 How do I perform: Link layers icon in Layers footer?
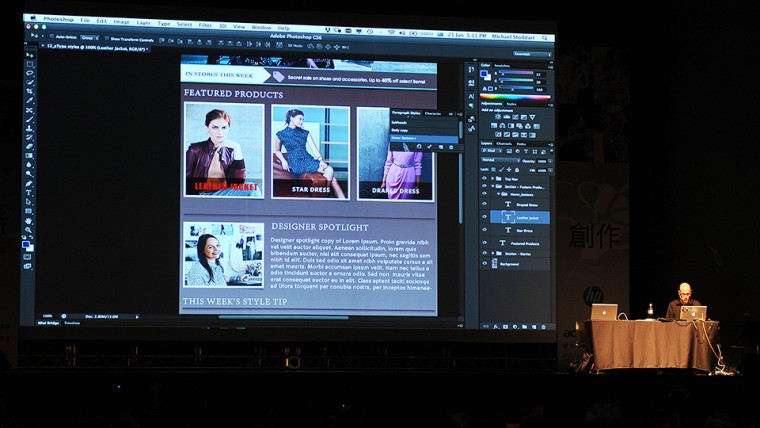[486, 327]
